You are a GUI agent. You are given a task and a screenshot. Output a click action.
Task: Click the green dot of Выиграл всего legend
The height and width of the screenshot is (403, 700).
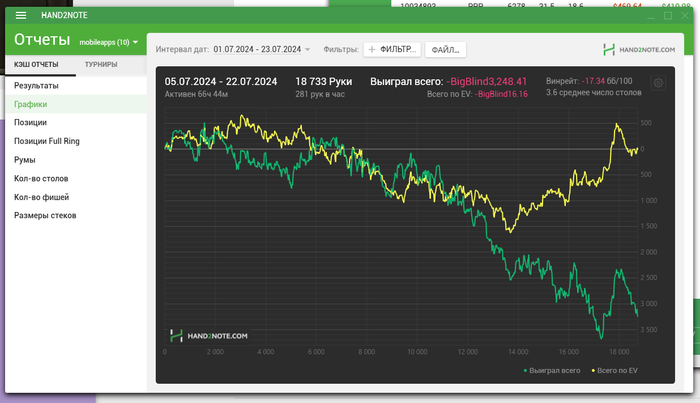(x=525, y=370)
